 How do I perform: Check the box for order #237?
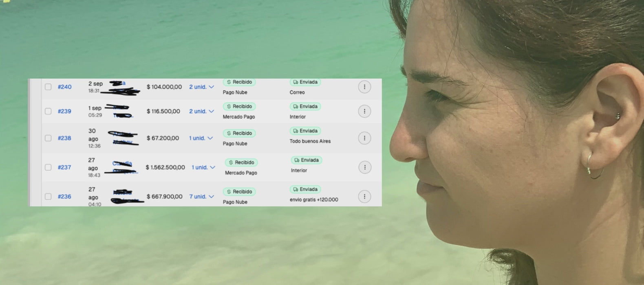(x=48, y=167)
